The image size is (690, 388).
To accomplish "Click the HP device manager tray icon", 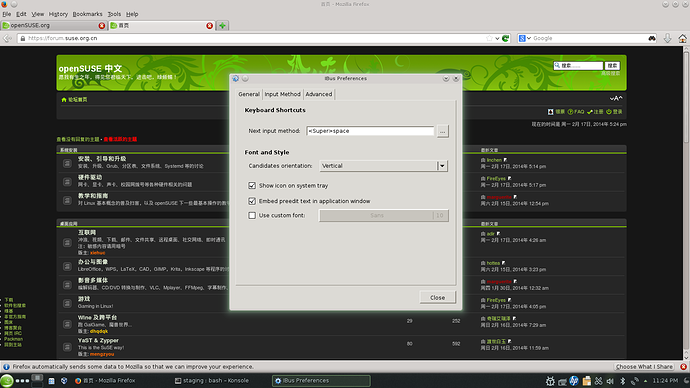I will (574, 381).
